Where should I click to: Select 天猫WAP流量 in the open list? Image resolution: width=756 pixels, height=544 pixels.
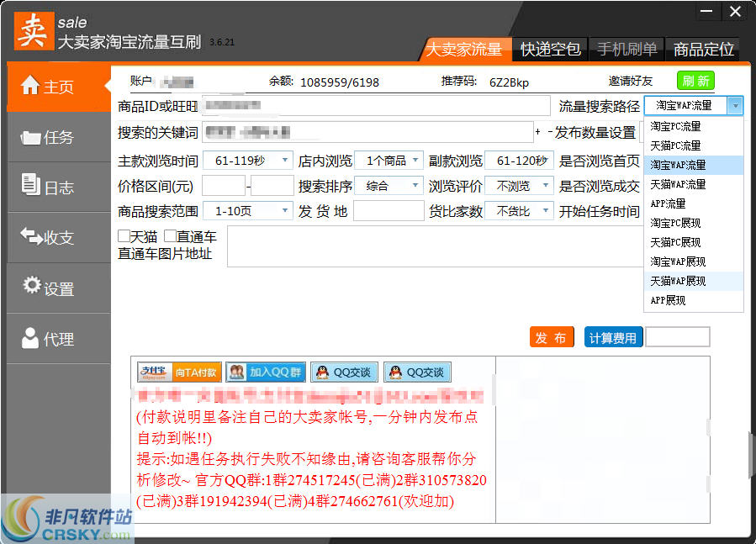click(694, 184)
